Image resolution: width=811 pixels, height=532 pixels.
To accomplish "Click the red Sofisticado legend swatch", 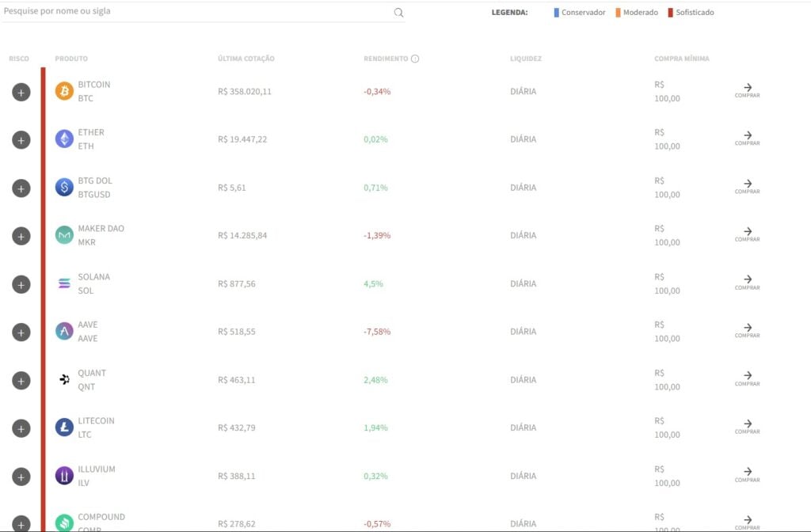I will tap(670, 13).
